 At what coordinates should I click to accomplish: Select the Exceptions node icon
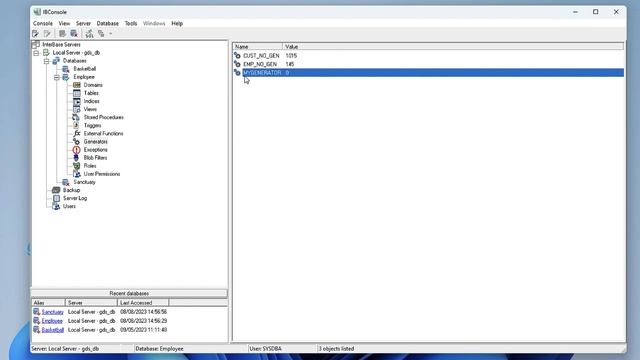coord(77,150)
